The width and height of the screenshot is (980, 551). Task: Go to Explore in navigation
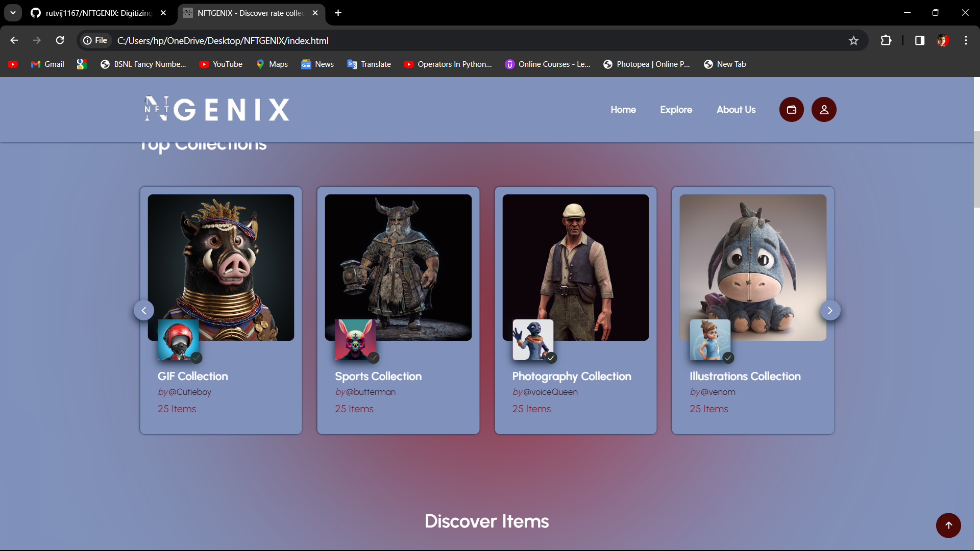(676, 110)
